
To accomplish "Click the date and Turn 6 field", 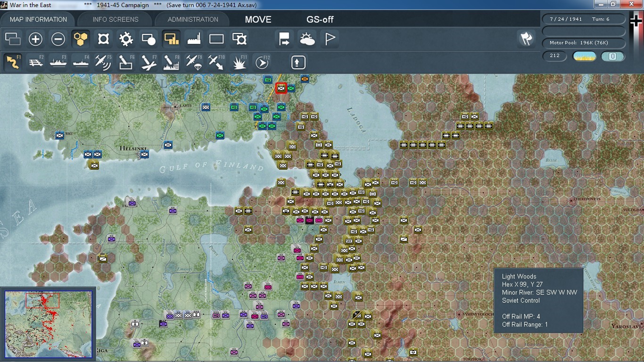I will pos(584,19).
